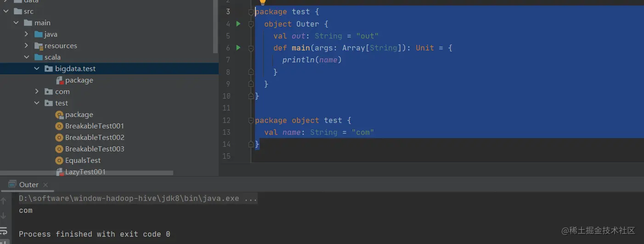Click the java source folder icon
Screen dimensions: 644x244
[39, 34]
